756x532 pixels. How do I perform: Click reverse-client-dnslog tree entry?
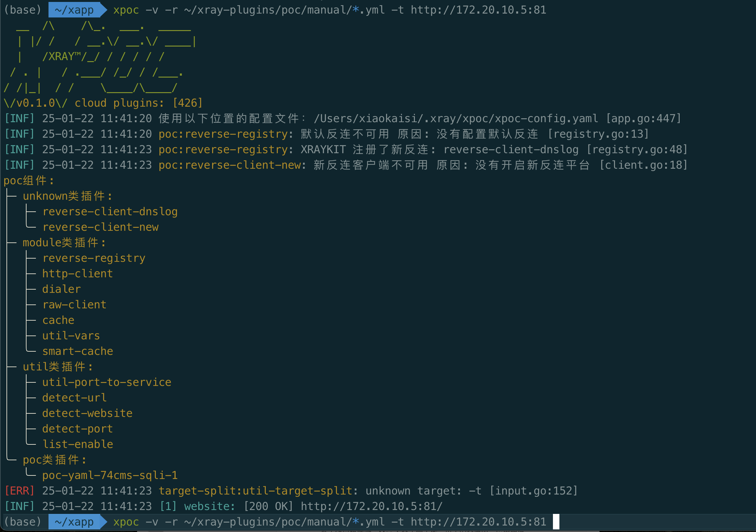[x=110, y=212]
